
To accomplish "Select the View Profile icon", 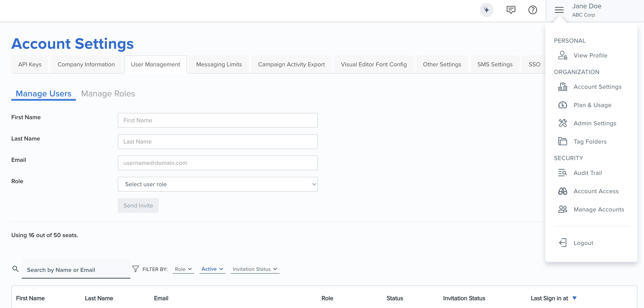I will pyautogui.click(x=563, y=55).
